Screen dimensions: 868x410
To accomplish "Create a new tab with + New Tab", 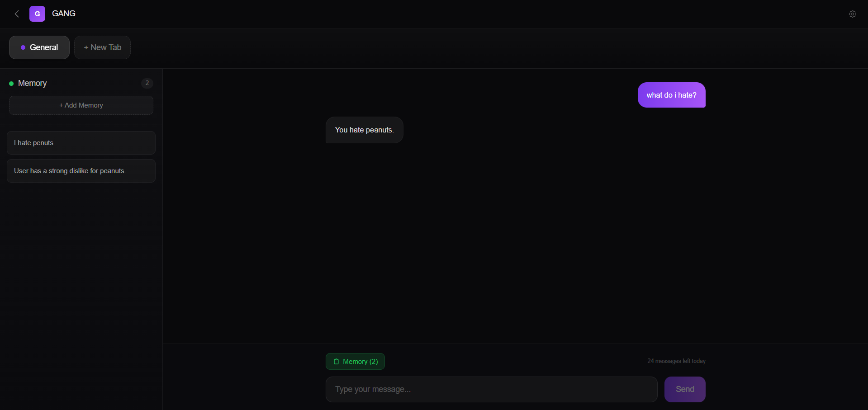I will [x=102, y=47].
